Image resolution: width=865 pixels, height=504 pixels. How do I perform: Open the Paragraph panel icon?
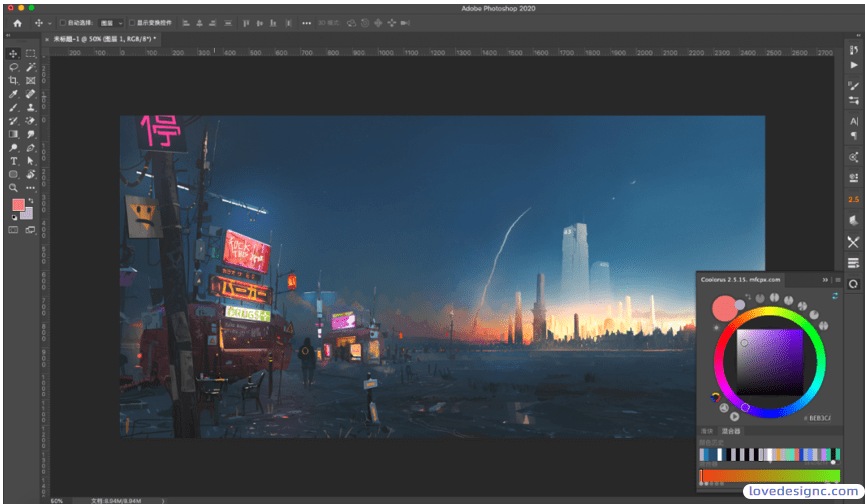pos(853,136)
